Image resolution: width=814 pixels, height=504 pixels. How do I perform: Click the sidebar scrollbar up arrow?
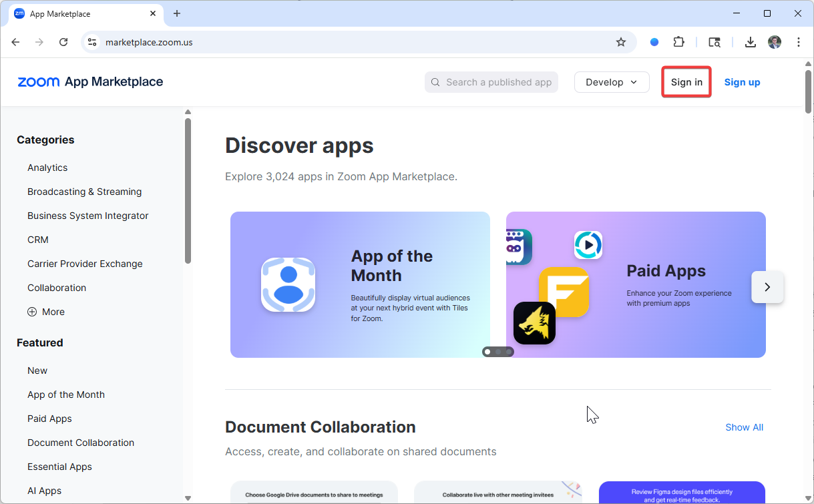pyautogui.click(x=188, y=111)
